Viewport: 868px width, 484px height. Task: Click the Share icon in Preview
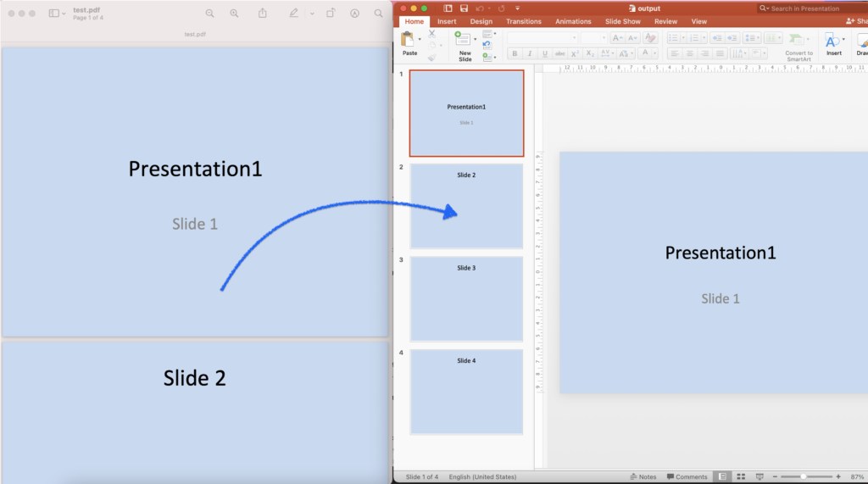coord(263,14)
